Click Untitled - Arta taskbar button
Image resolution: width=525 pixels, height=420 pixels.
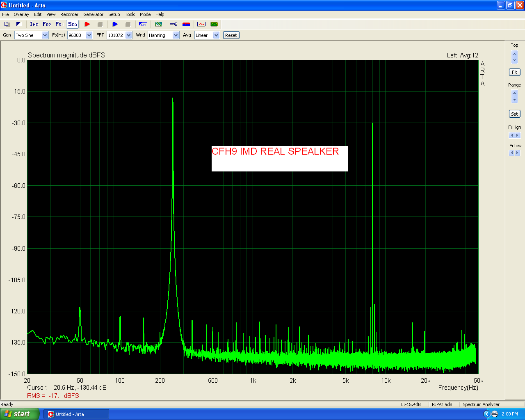click(76, 414)
